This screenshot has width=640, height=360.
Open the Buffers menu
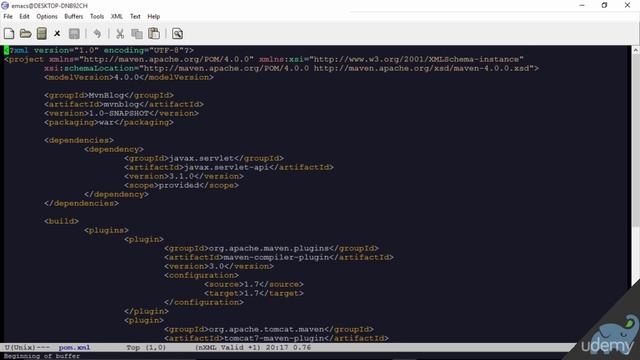[73, 16]
